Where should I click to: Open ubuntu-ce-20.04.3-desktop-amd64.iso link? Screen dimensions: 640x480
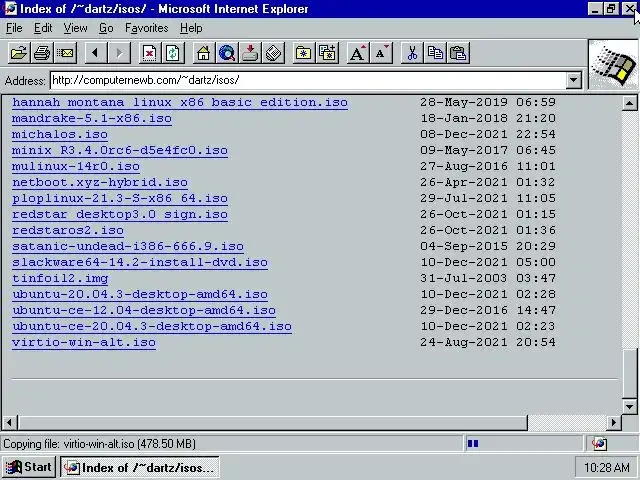point(152,327)
